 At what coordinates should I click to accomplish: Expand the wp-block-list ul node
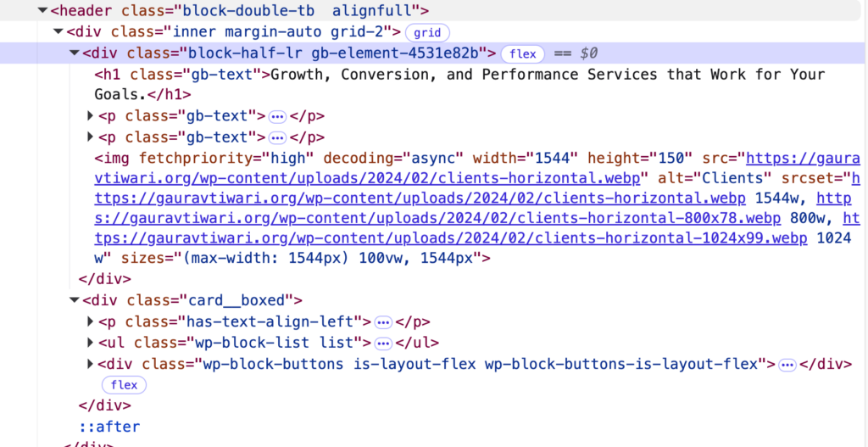point(91,344)
